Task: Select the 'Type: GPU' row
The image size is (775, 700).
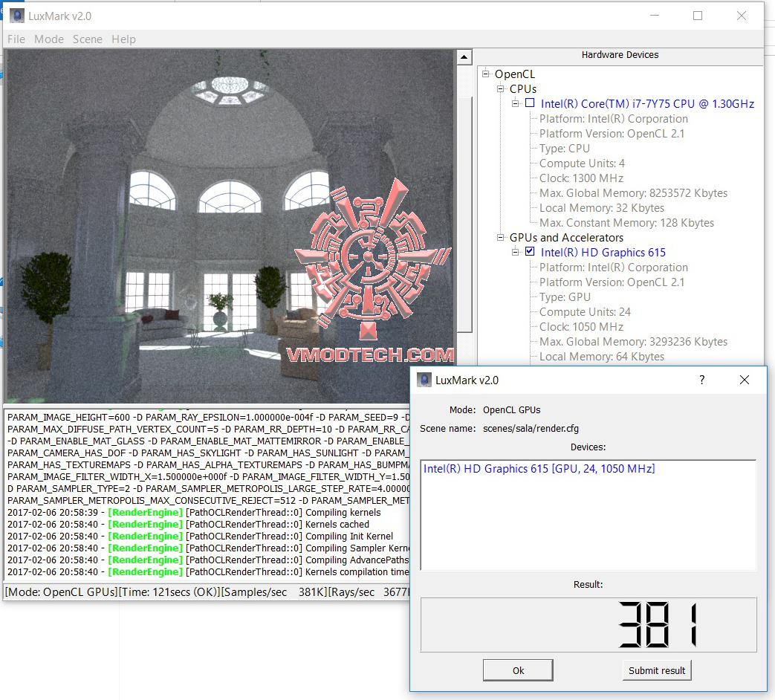Action: pyautogui.click(x=565, y=297)
